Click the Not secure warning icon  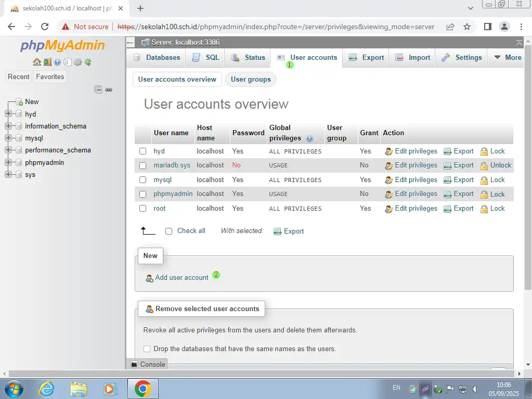click(x=66, y=27)
